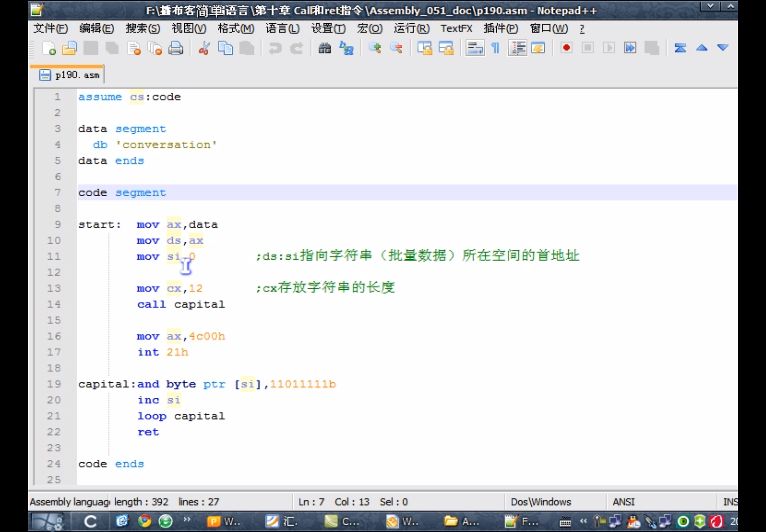This screenshot has height=532, width=766.
Task: Click the Windows Start button
Action: tap(47, 521)
